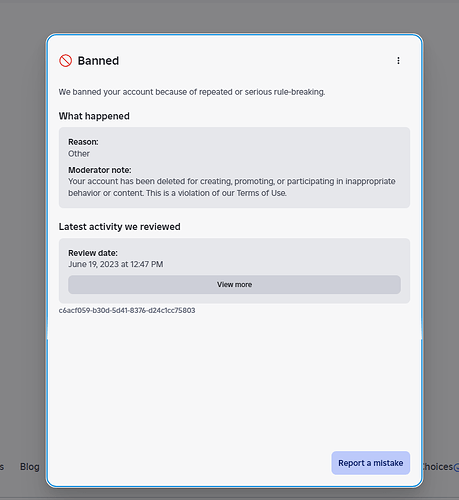Click the 'We banned your account' sentence
The height and width of the screenshot is (500, 459).
coord(192,92)
